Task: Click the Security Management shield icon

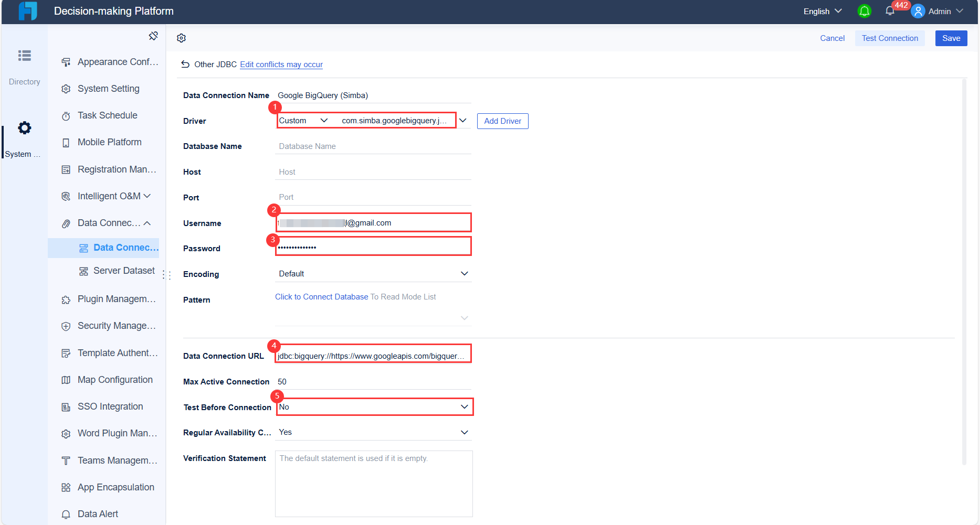Action: pyautogui.click(x=66, y=326)
